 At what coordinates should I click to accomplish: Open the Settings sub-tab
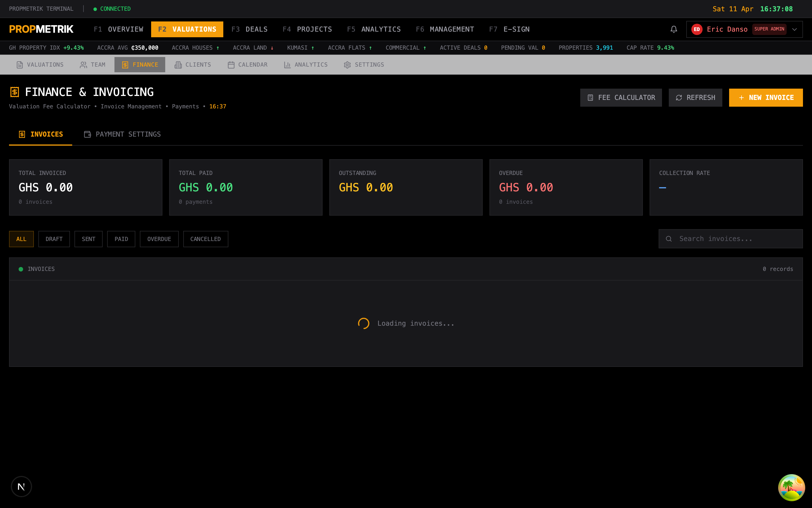364,65
